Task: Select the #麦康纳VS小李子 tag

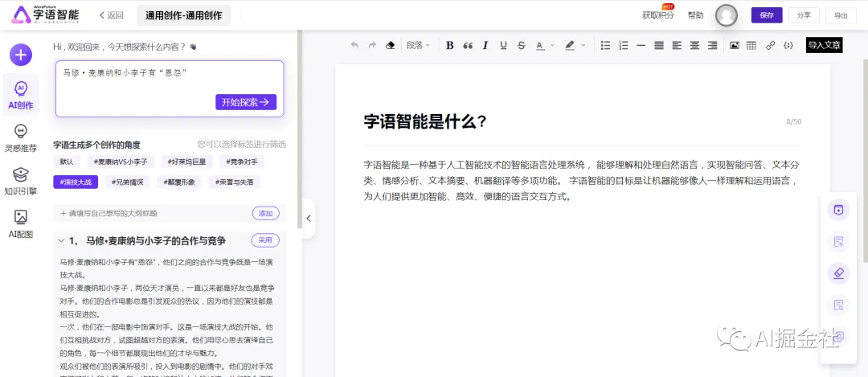Action: coord(120,162)
